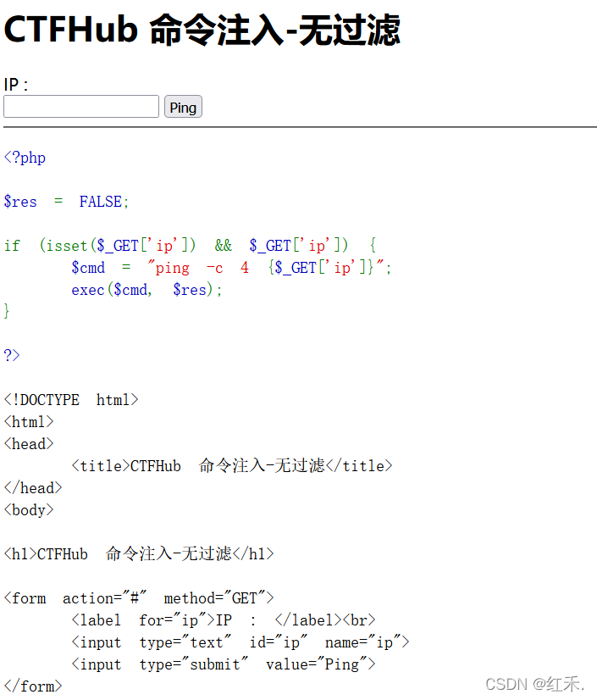Click the '<h1>CTFHub 命令注入-无过滤</h1>' line

click(x=139, y=554)
